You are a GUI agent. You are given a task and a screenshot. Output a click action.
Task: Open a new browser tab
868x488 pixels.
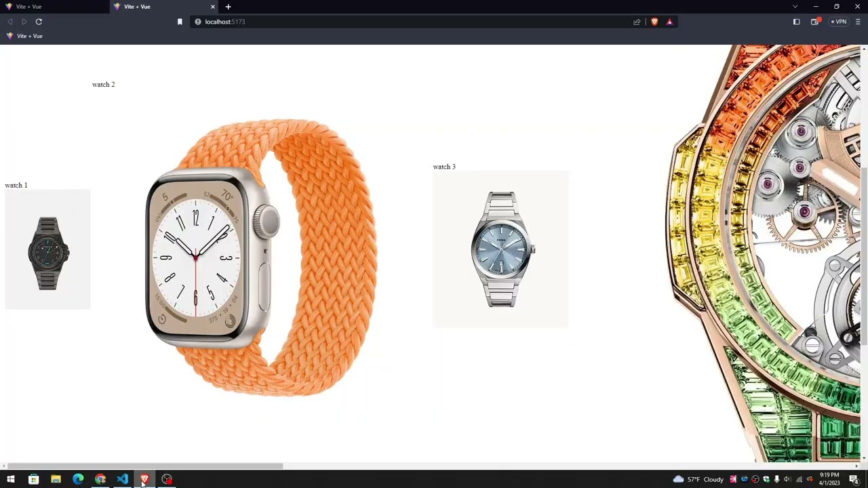click(228, 7)
